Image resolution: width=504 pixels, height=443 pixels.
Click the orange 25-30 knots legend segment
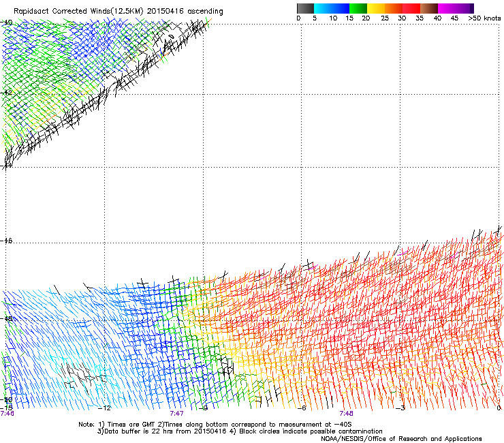[394, 8]
